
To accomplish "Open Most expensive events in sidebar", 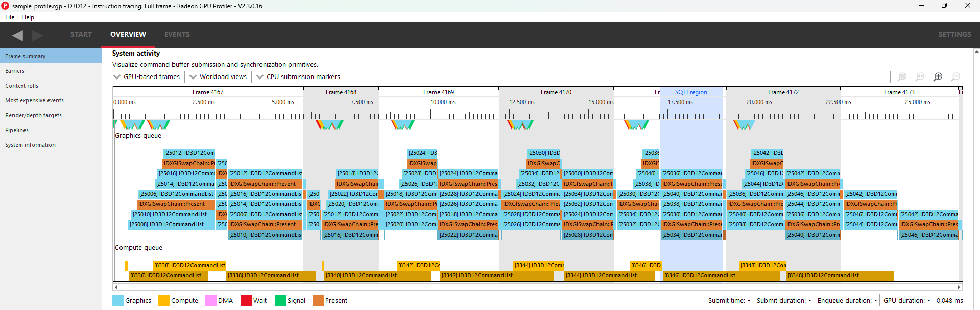I will coord(34,100).
